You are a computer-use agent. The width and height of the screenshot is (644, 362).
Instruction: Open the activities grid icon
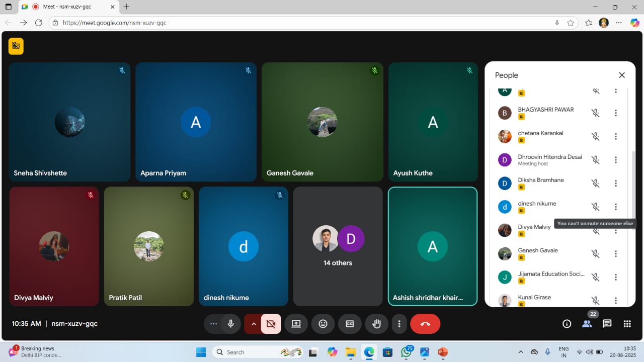pos(627,324)
